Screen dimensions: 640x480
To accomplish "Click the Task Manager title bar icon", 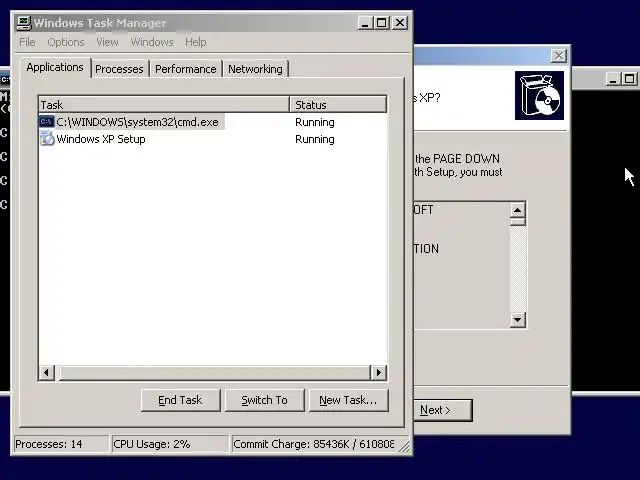I will (x=24, y=23).
